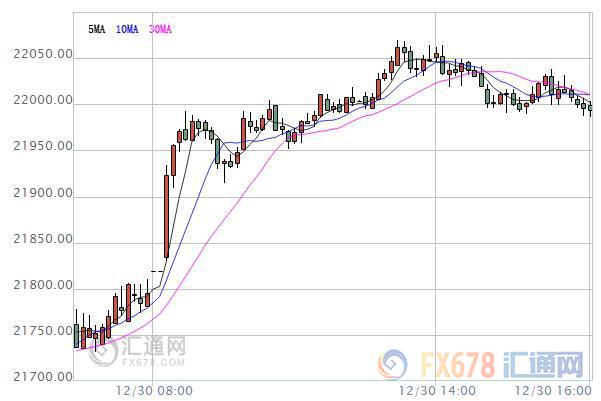Viewport: 601px width, 401px height.
Task: Click the pink 30MA legend label
Action: (160, 29)
